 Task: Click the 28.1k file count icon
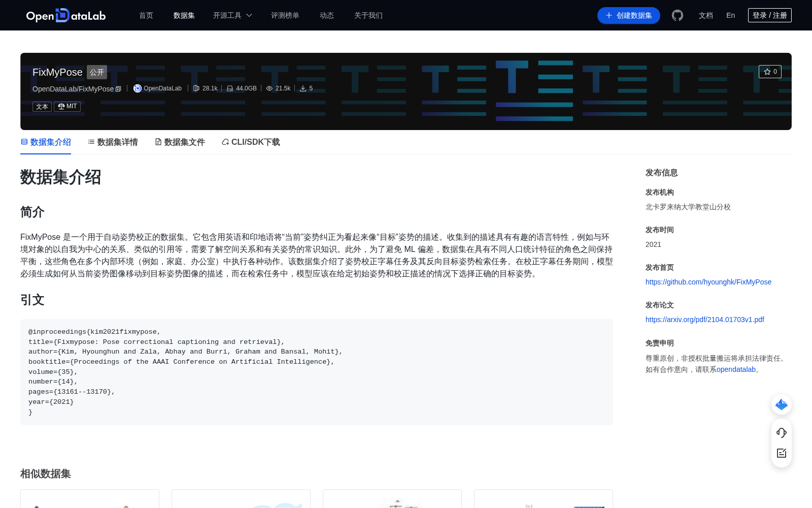(x=196, y=88)
